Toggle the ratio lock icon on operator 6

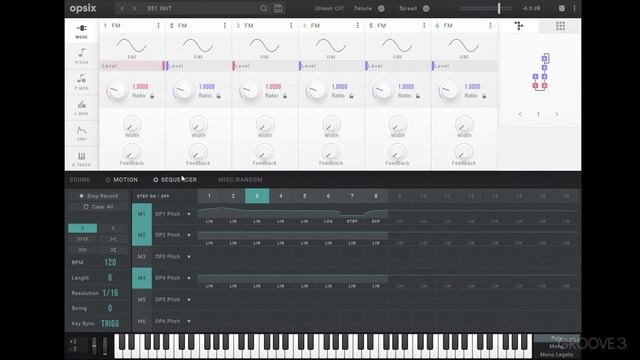484,96
